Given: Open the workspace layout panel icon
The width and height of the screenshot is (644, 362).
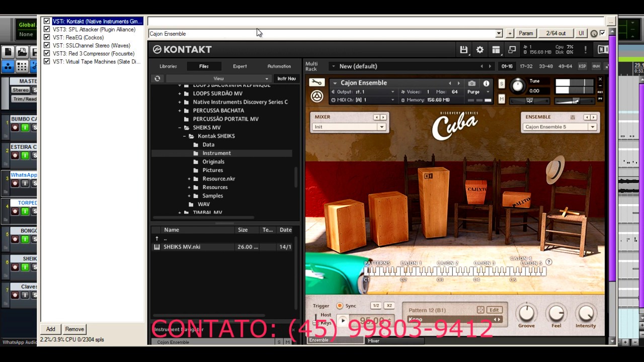Looking at the screenshot, I should coord(496,49).
